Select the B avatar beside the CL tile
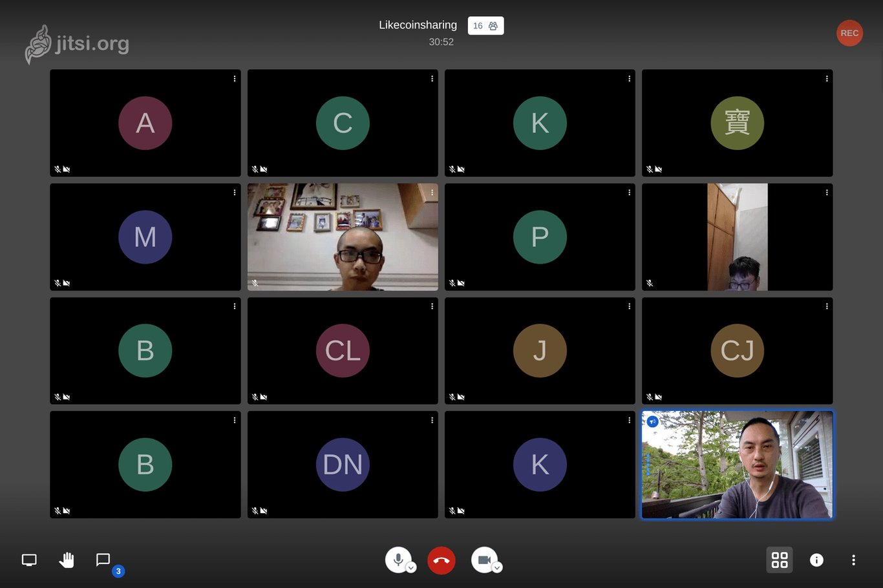 point(145,350)
